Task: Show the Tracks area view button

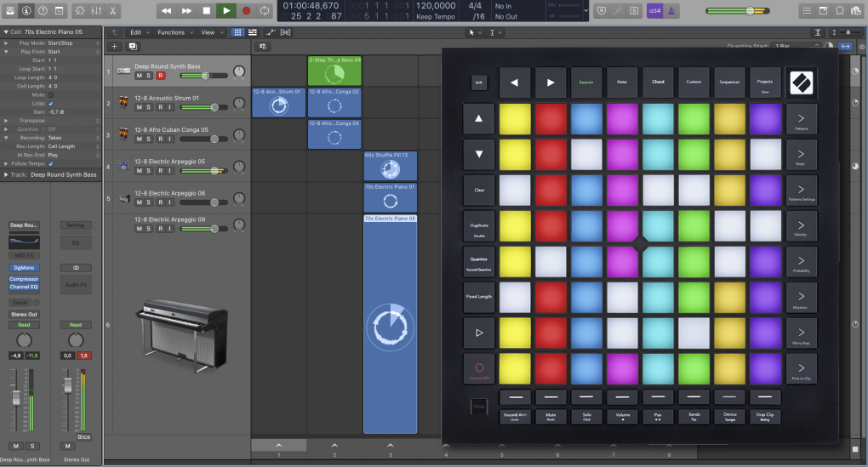Action: click(x=253, y=32)
